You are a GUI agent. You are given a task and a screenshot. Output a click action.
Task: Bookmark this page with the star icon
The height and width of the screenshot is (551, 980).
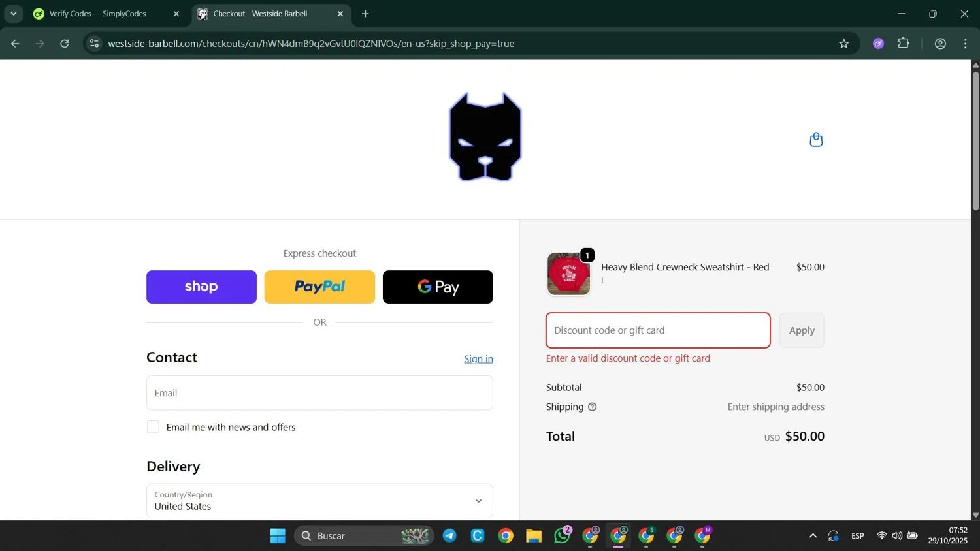tap(844, 44)
